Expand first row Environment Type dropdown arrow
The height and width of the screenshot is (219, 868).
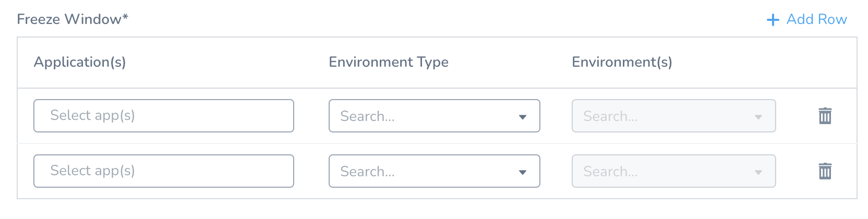[523, 117]
